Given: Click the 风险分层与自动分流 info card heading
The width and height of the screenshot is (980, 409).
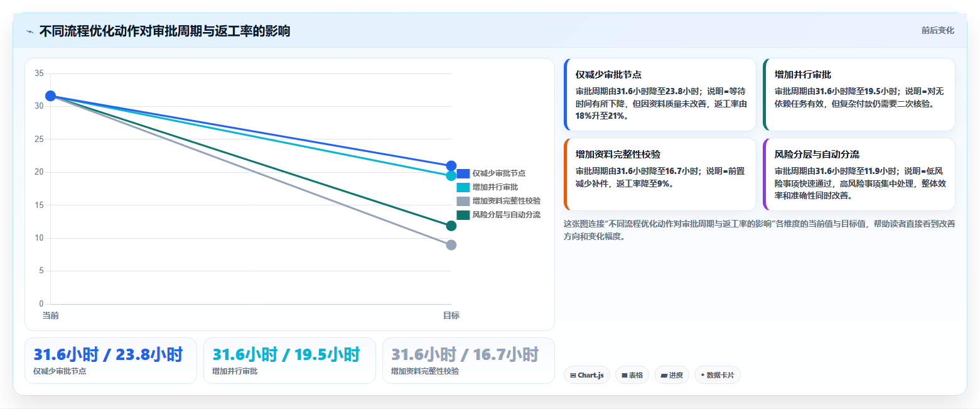Looking at the screenshot, I should tap(817, 155).
